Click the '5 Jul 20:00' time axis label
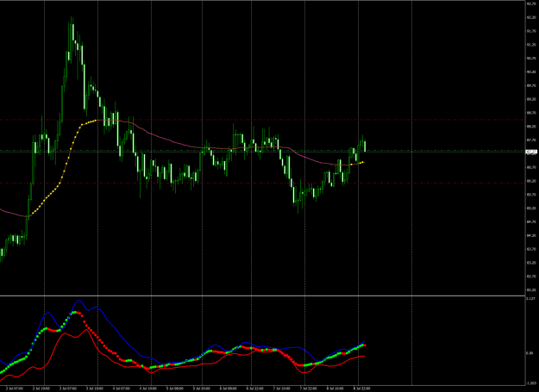 [201, 389]
